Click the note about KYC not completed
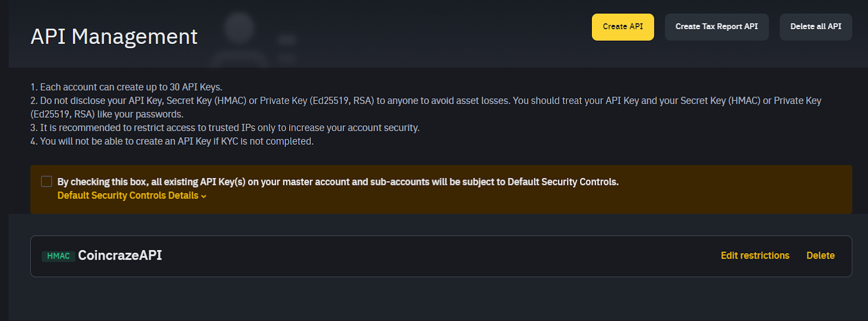 (172, 141)
